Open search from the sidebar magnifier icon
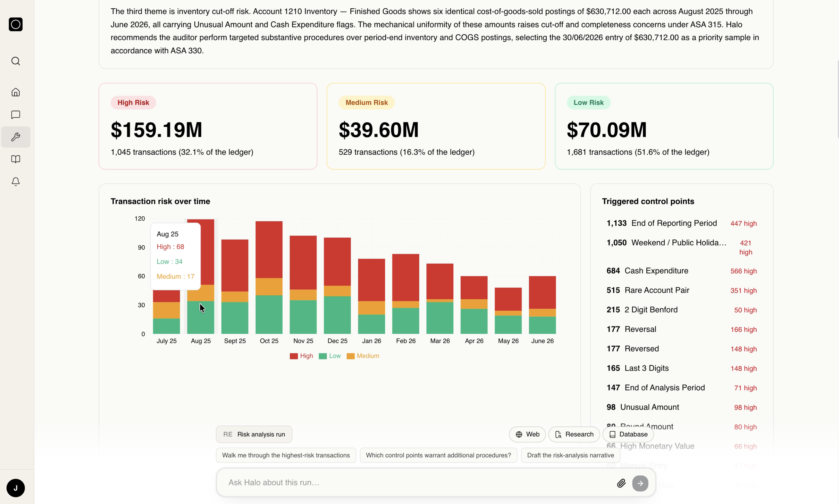 (x=16, y=61)
